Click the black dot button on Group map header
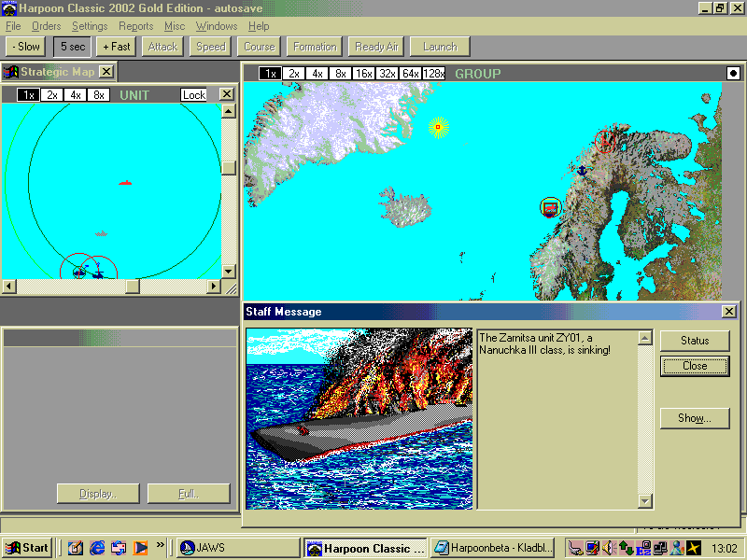The image size is (747, 560). click(x=733, y=74)
